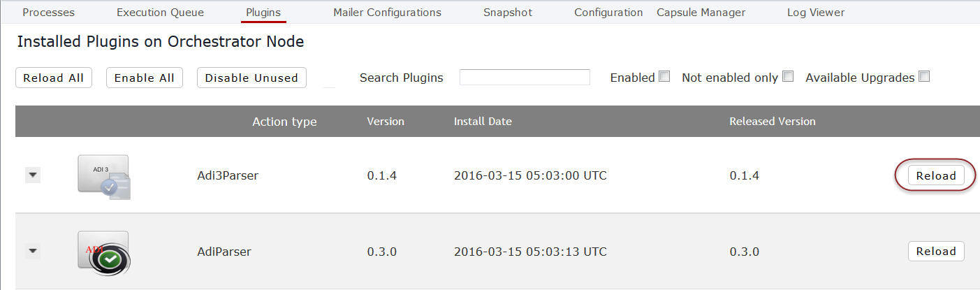Enable the Available Upgrades checkbox
Viewport: 980px width, 290px height.
tap(924, 76)
